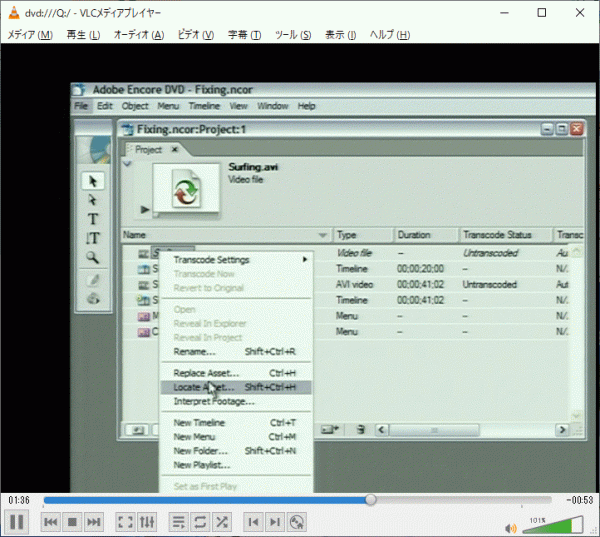This screenshot has width=600, height=537.
Task: Toggle the remaining time -00:53 display
Action: click(x=580, y=500)
